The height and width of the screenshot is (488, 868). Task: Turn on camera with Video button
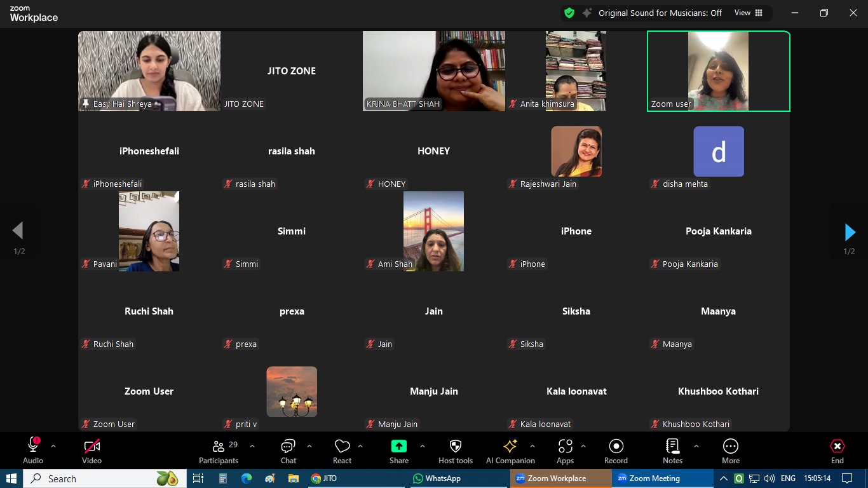(92, 446)
